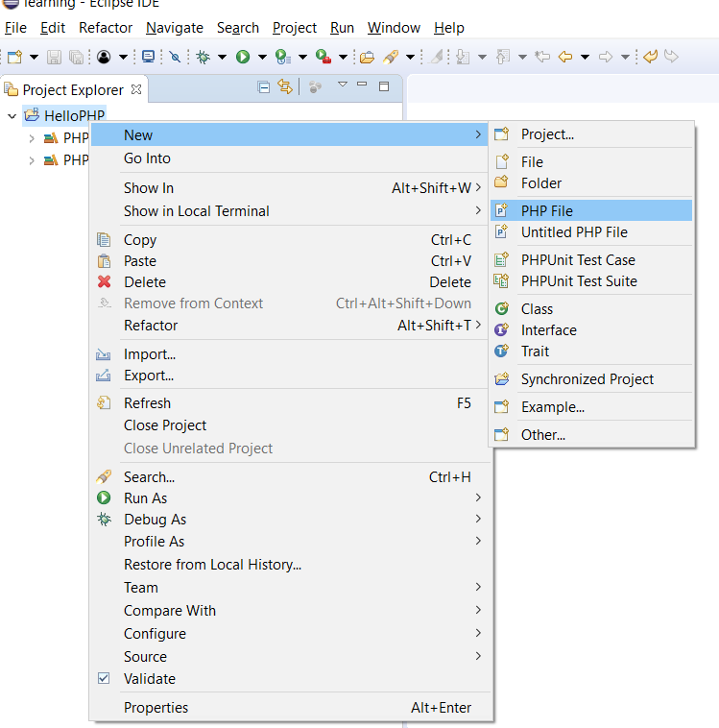Select Untitled PHP File in submenu
Viewport: 719px width, 728px height.
(591, 232)
